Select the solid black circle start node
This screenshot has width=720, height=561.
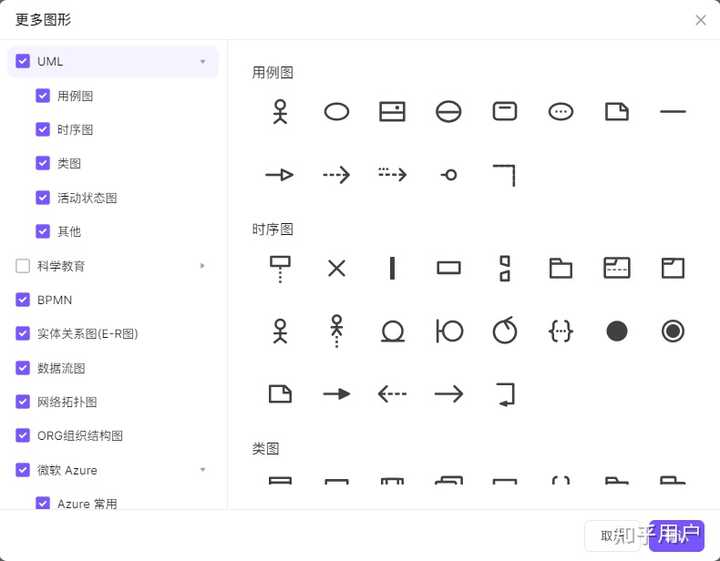point(617,331)
